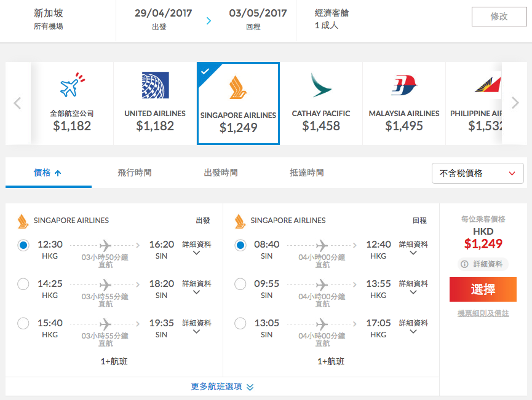Click the 03小時50分鐘 直航 duration text
The image size is (532, 400).
105,261
